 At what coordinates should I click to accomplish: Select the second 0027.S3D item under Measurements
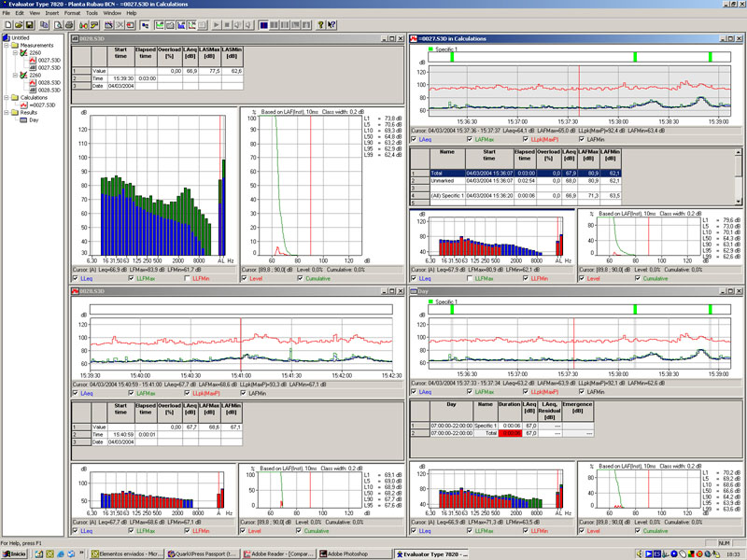[45, 67]
